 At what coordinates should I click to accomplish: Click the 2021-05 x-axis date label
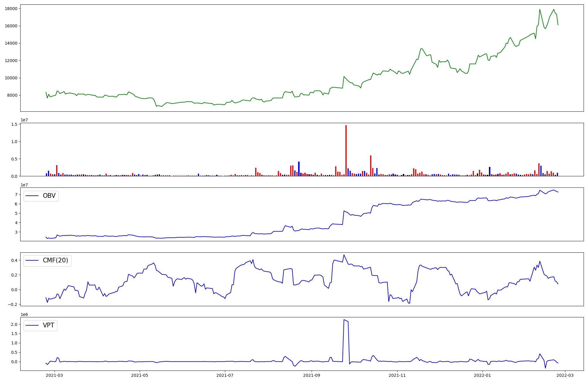tap(140, 375)
